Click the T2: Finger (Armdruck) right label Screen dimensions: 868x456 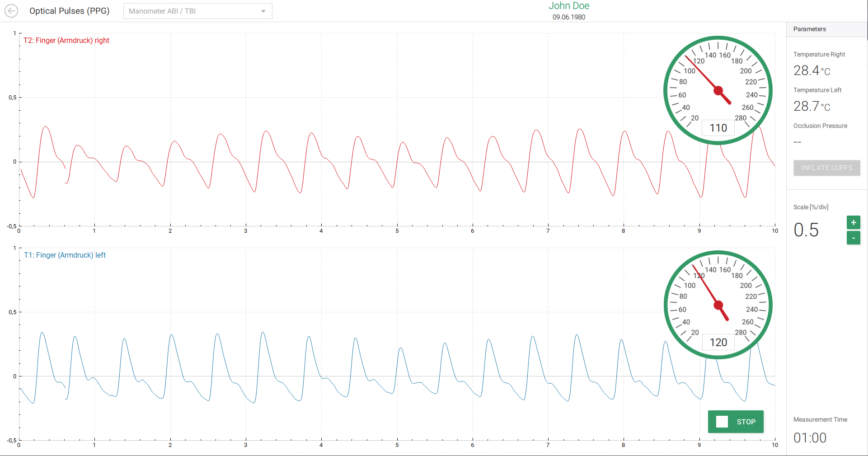pyautogui.click(x=66, y=41)
